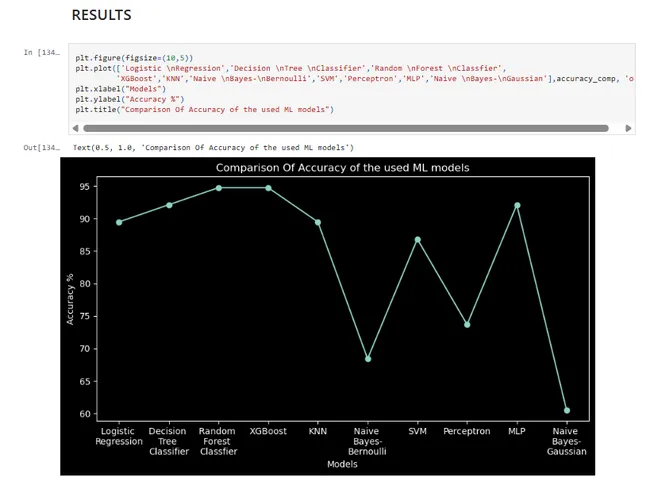Click the 'Accuracy %' y-axis title
This screenshot has width=650, height=482.
(x=70, y=299)
